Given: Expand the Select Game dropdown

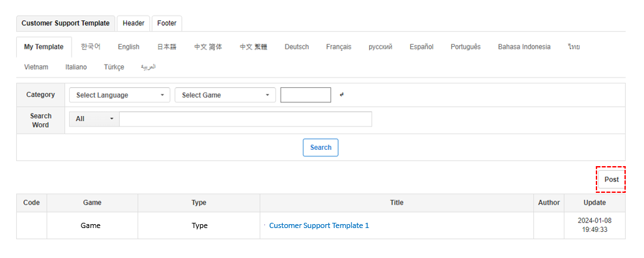Looking at the screenshot, I should pyautogui.click(x=225, y=95).
